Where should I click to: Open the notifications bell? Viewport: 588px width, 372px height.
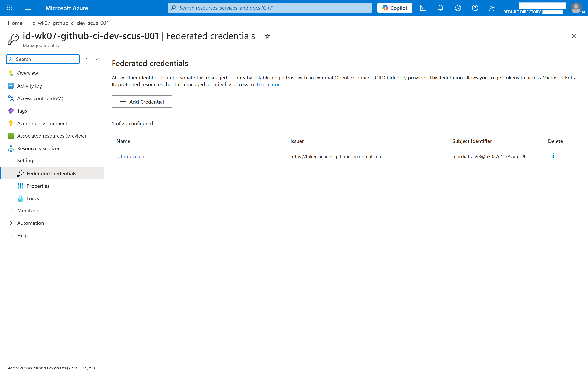pos(441,8)
